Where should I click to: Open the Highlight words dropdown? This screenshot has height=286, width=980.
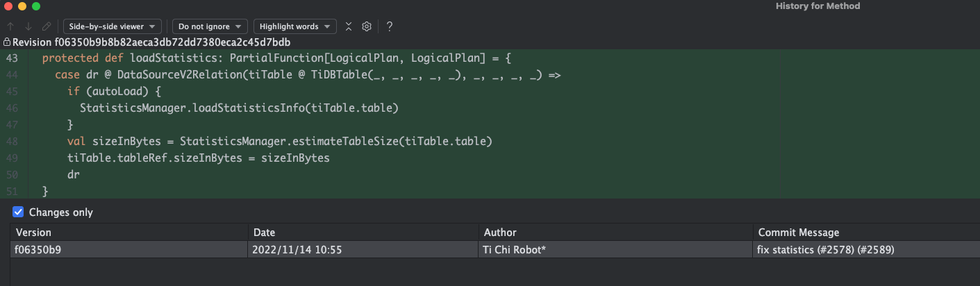coord(294,26)
